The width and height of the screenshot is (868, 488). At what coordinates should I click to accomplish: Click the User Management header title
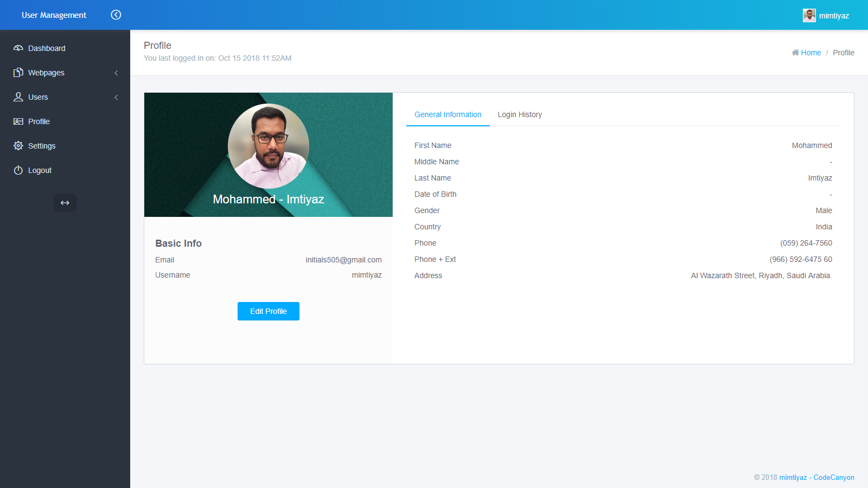(53, 15)
